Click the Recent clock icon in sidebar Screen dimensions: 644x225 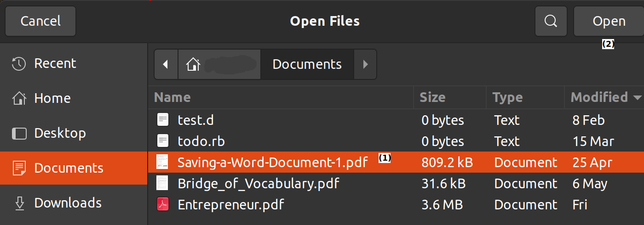tap(19, 64)
